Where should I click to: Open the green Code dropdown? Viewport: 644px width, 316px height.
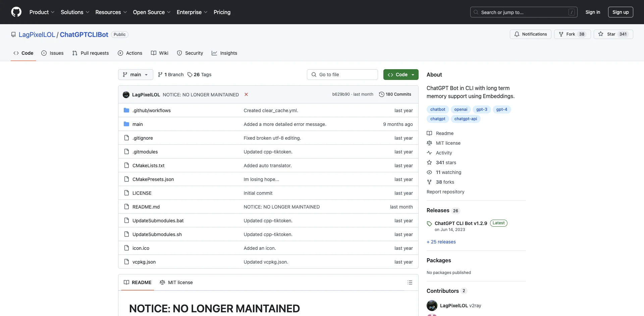[401, 75]
